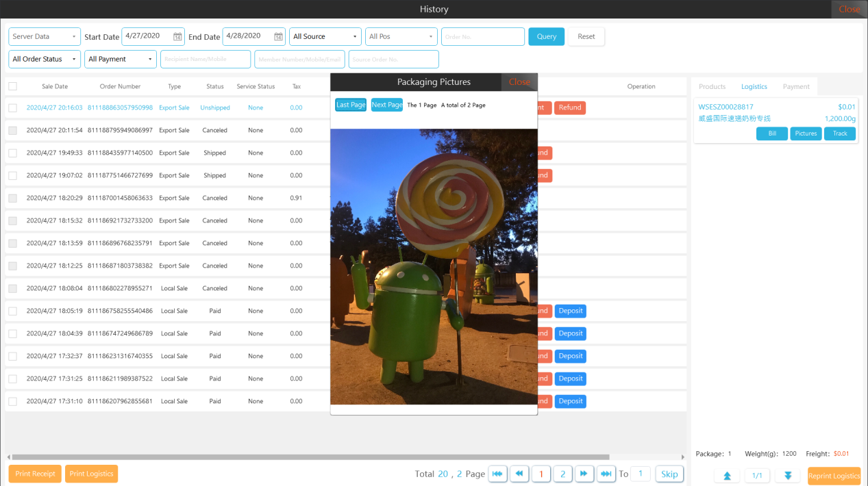Image resolution: width=868 pixels, height=486 pixels.
Task: Click the up arrow for previous logistics package
Action: tap(727, 476)
